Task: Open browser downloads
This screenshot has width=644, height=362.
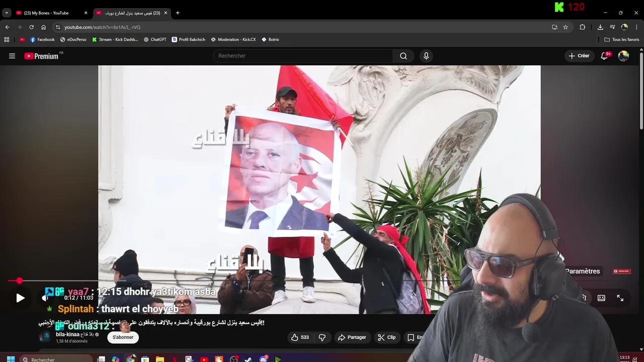Action: pos(600,27)
